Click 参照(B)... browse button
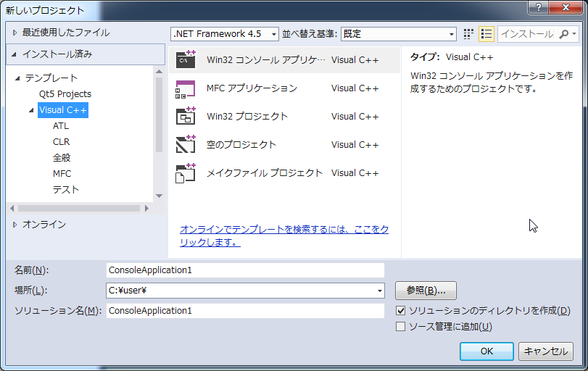Viewport: 588px width, 371px height. (426, 291)
